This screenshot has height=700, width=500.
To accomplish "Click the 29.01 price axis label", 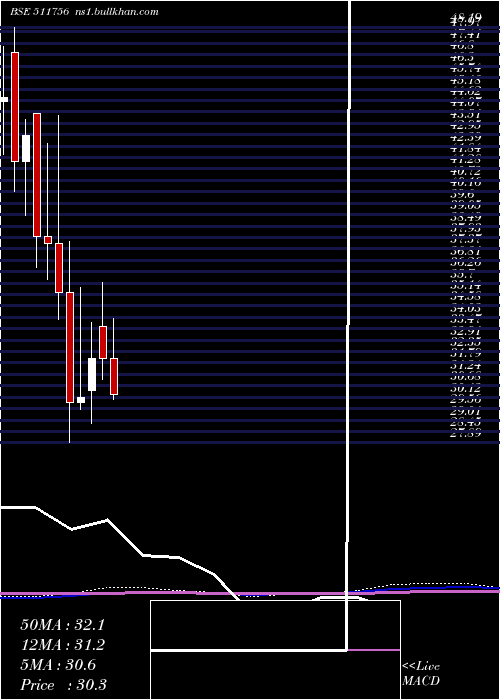I will coord(466,412).
